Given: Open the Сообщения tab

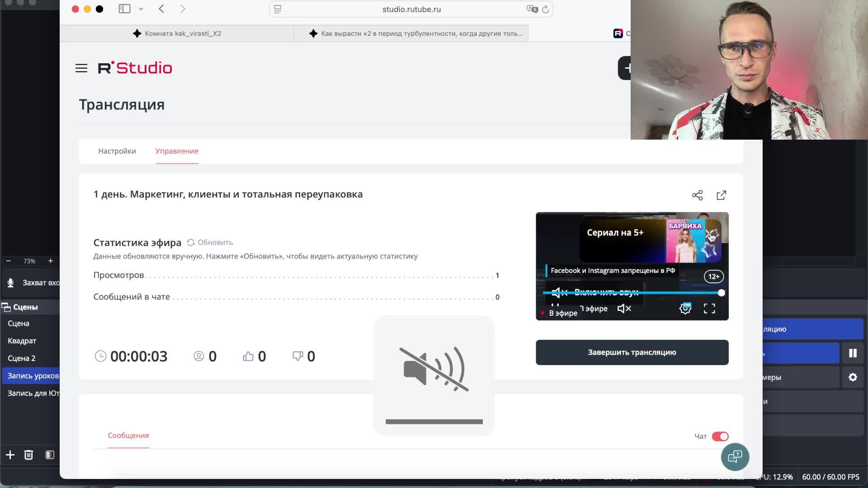Looking at the screenshot, I should (x=128, y=435).
